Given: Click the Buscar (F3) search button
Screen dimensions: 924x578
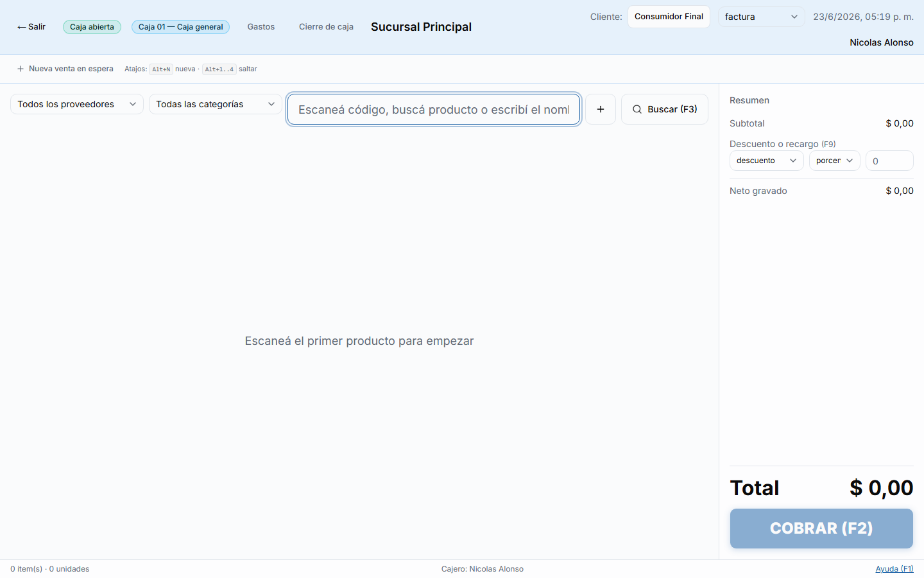Looking at the screenshot, I should (x=665, y=109).
